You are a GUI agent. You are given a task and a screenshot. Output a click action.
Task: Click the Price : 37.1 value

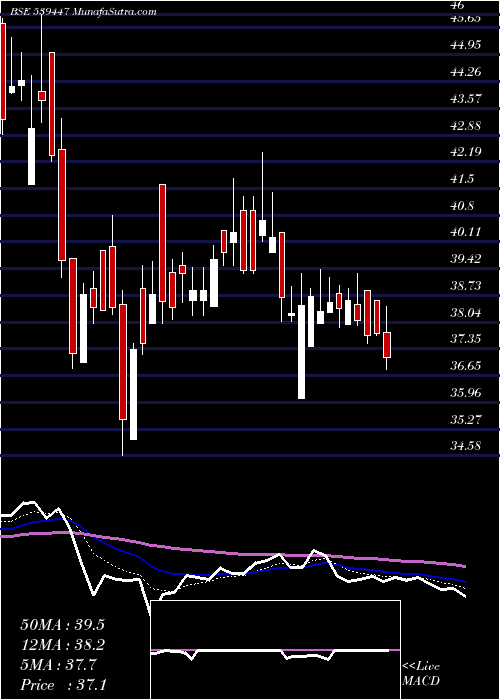[x=63, y=685]
